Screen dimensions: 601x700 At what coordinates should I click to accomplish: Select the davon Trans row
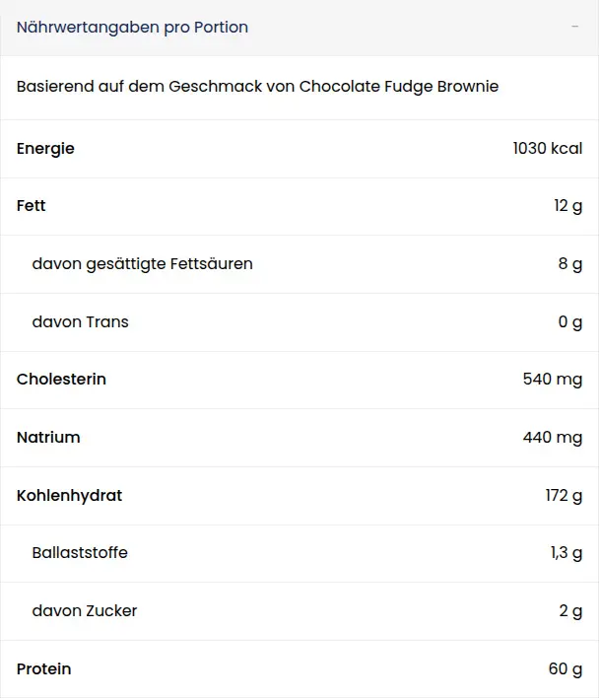[300, 321]
